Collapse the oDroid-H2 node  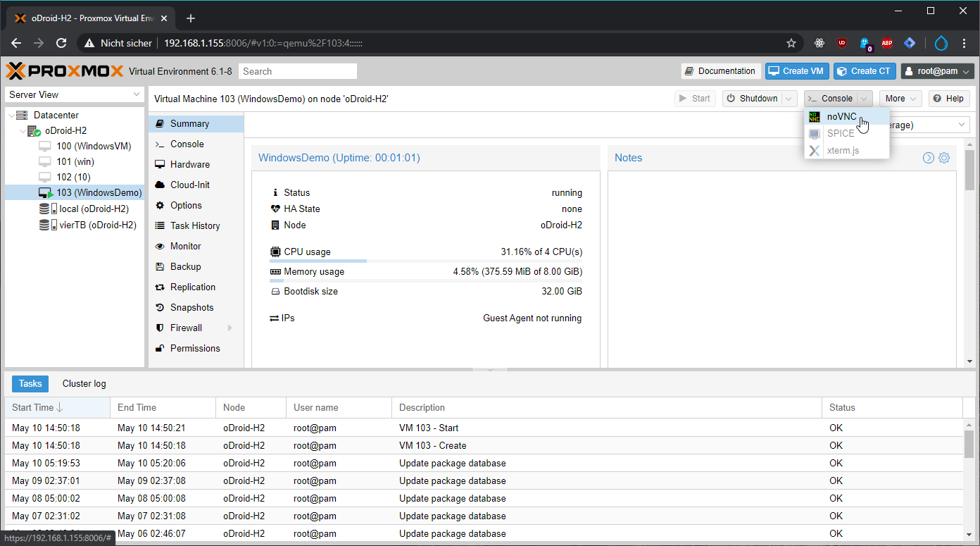(x=23, y=131)
